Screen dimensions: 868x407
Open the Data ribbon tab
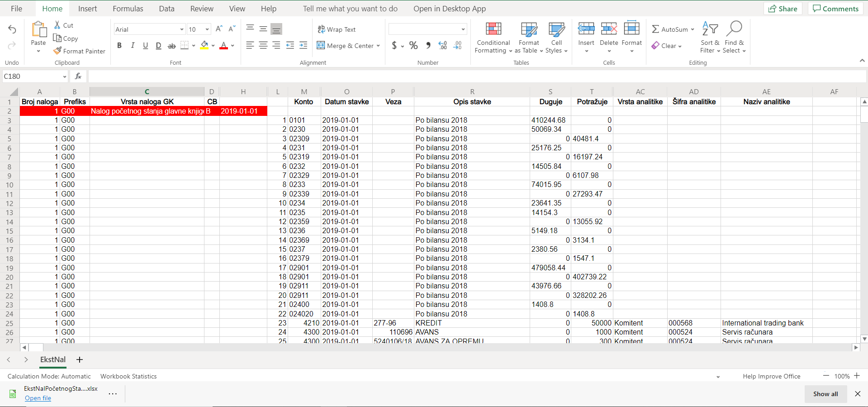[166, 9]
